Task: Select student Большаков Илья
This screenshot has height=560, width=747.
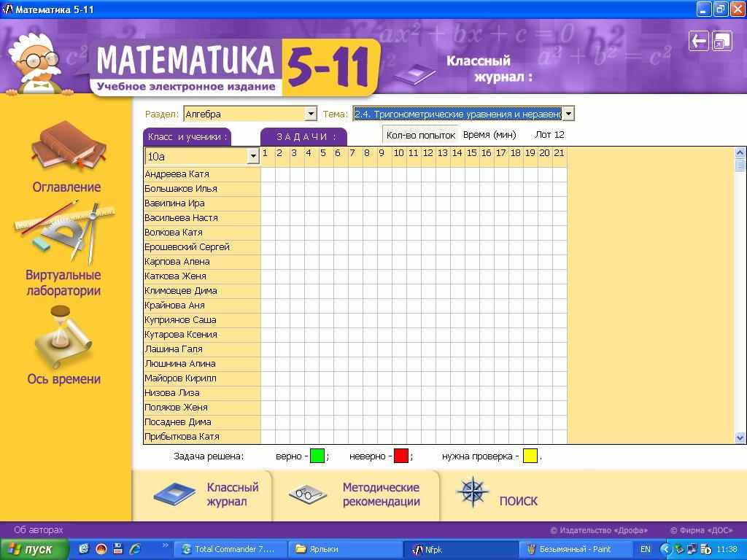Action: pyautogui.click(x=202, y=189)
